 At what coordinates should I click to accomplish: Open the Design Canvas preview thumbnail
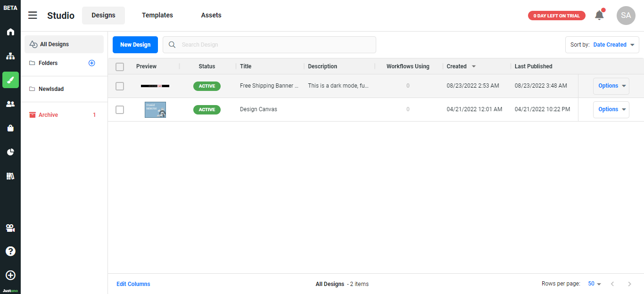(155, 110)
